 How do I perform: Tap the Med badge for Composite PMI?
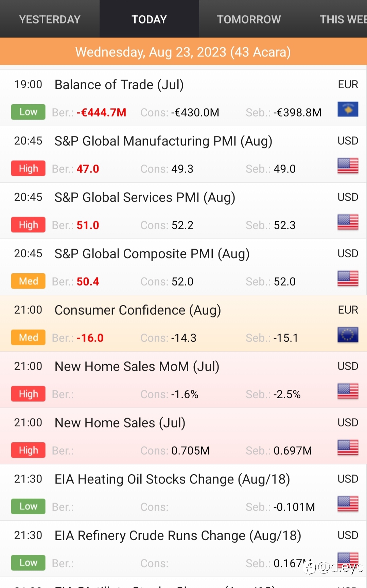[x=28, y=281]
